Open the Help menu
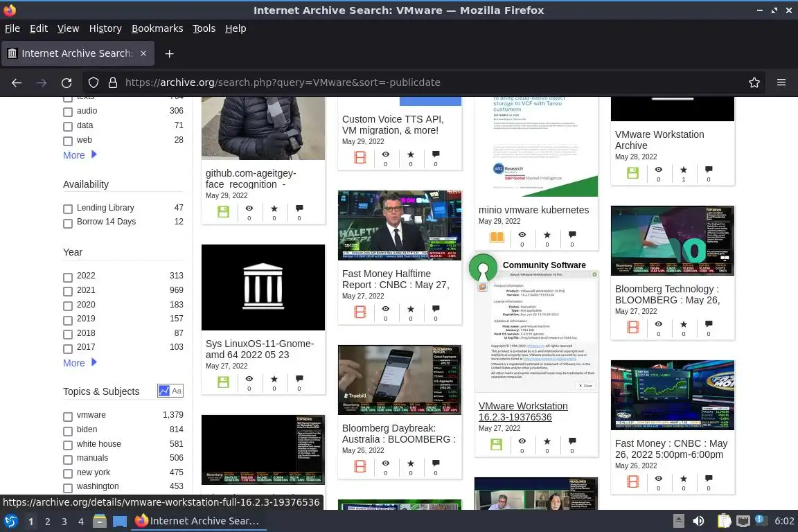This screenshot has height=532, width=798. [236, 28]
